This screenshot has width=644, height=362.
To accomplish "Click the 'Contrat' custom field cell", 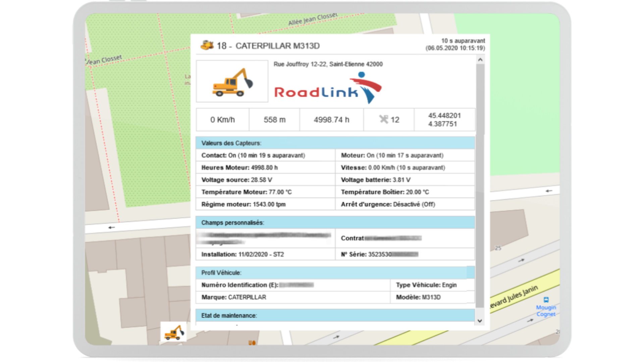I will 405,238.
